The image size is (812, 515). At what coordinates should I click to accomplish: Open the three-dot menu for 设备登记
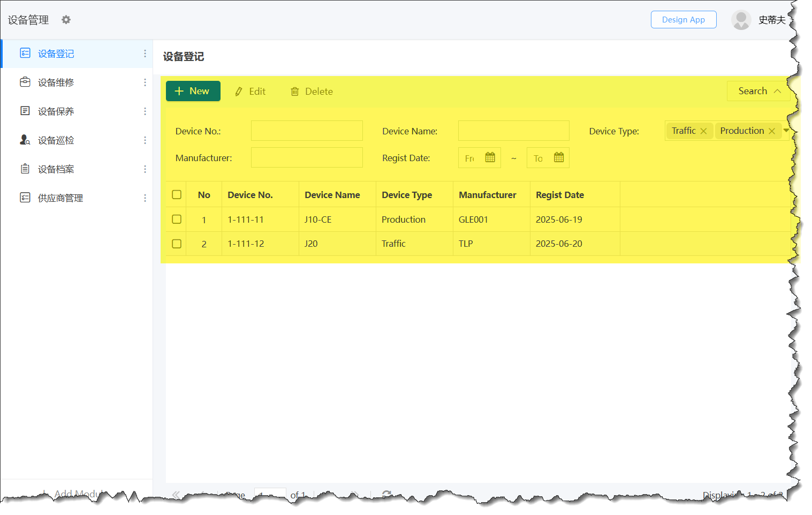coord(145,54)
